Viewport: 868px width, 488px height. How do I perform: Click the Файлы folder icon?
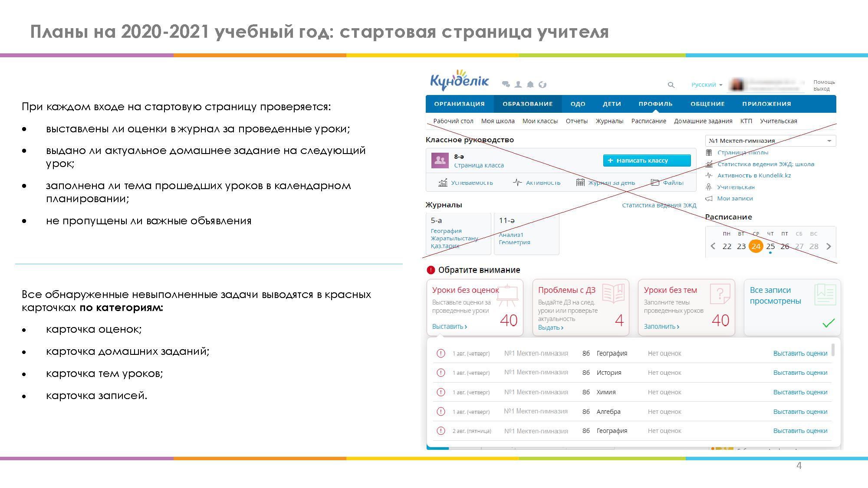pos(655,183)
